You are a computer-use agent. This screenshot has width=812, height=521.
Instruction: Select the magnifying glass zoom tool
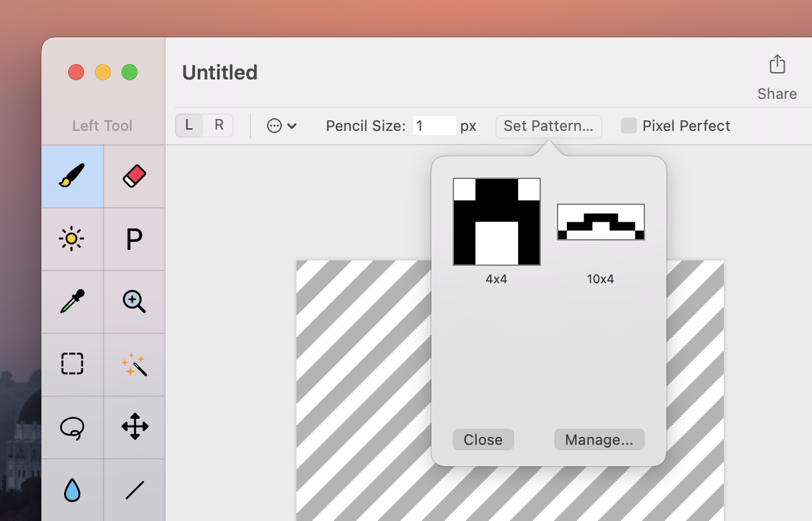134,301
